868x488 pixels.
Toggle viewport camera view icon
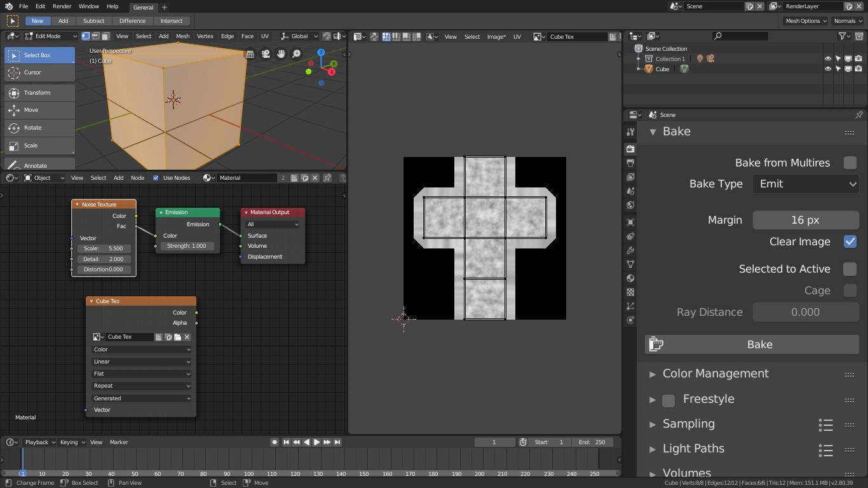pos(266,54)
